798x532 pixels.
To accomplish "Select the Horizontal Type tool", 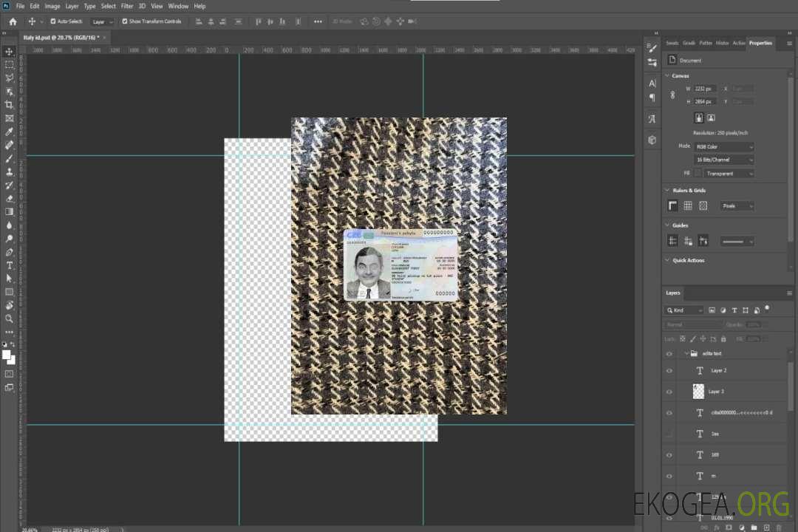I will coord(10,265).
